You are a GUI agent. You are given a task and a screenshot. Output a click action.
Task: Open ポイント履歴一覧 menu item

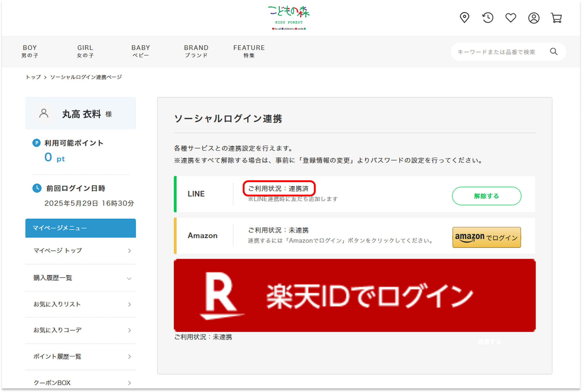[80, 356]
